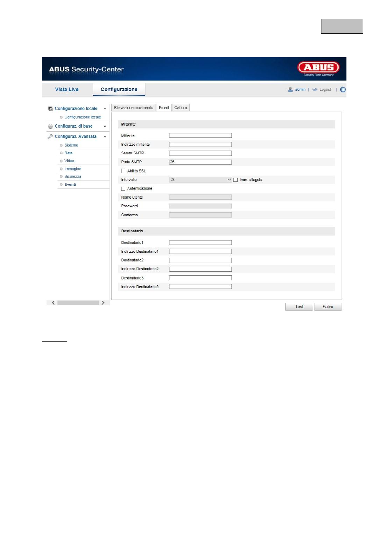Click the ABUS logo
Screen dimensions: 392x554
pyautogui.click(x=319, y=69)
